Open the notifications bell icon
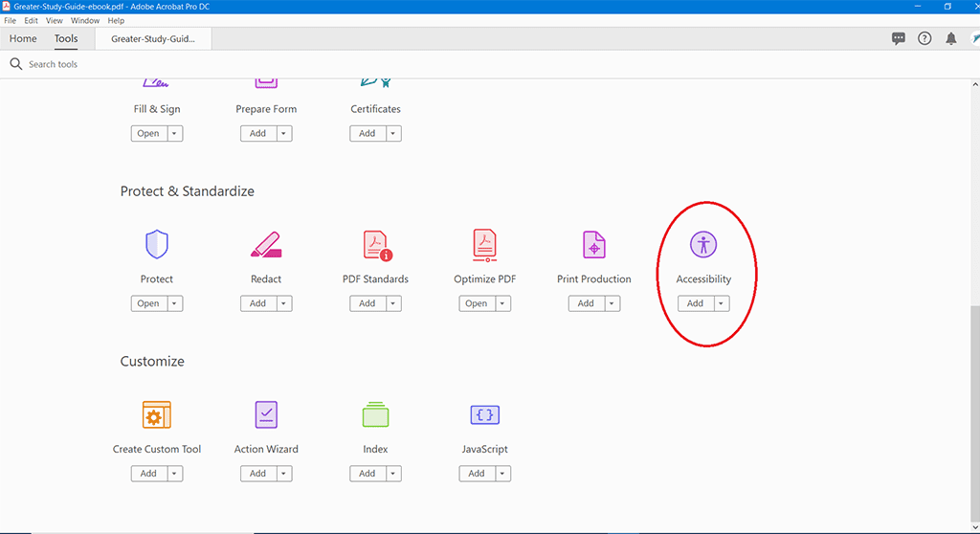 (950, 38)
